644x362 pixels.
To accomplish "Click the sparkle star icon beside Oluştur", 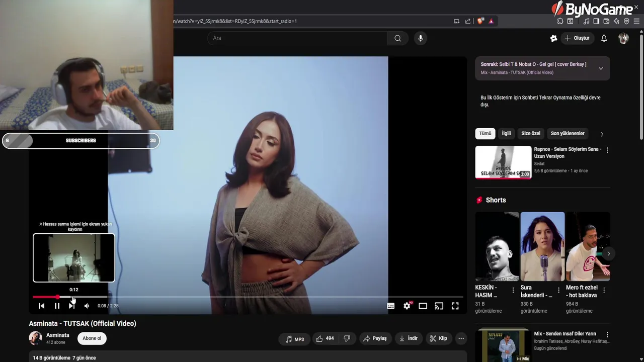I will point(554,38).
